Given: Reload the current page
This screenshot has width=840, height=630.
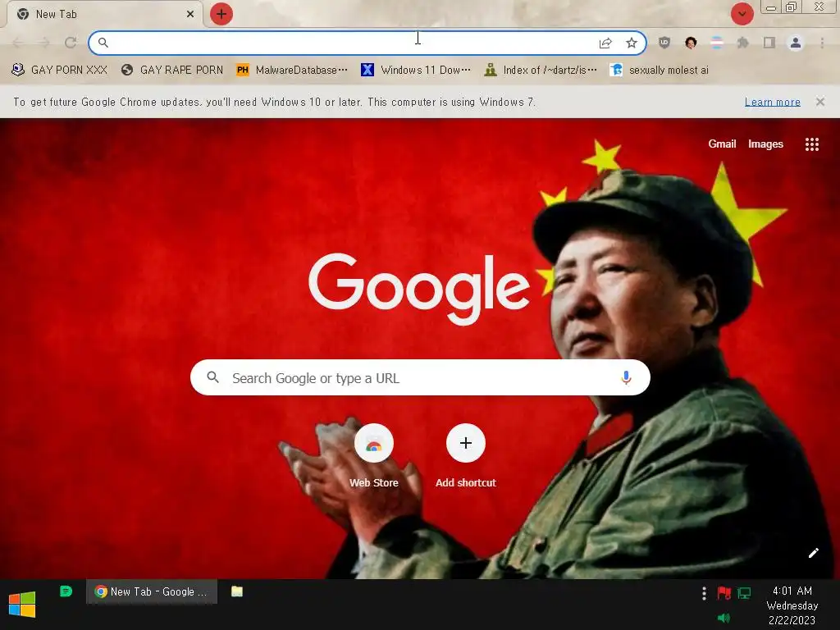Looking at the screenshot, I should [x=71, y=43].
